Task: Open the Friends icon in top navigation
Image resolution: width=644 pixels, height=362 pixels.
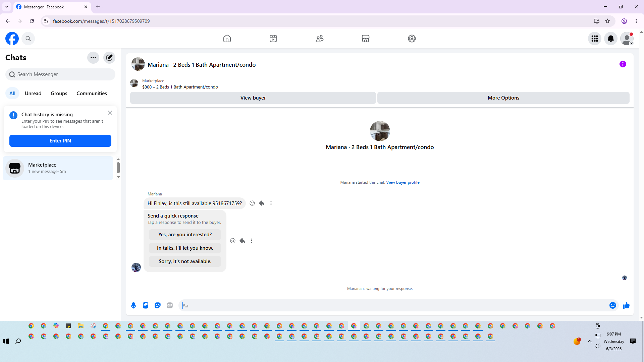Action: tap(320, 39)
